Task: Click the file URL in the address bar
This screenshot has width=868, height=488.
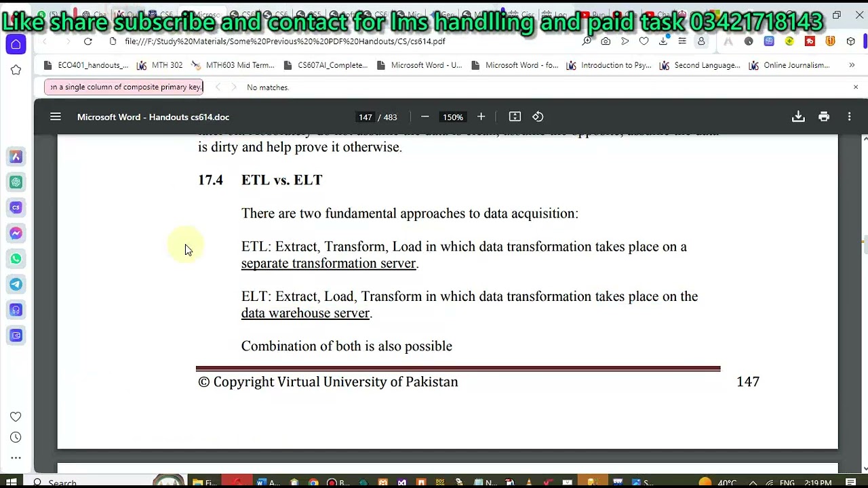Action: 285,41
